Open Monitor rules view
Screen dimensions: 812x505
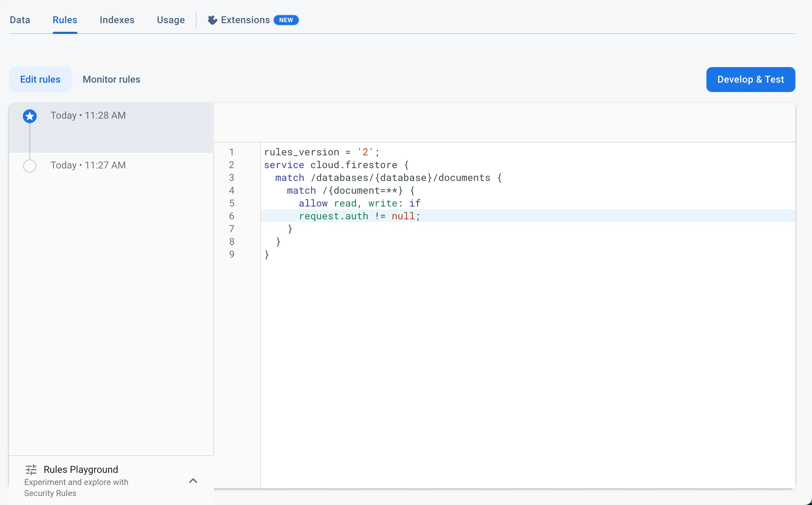coord(111,80)
